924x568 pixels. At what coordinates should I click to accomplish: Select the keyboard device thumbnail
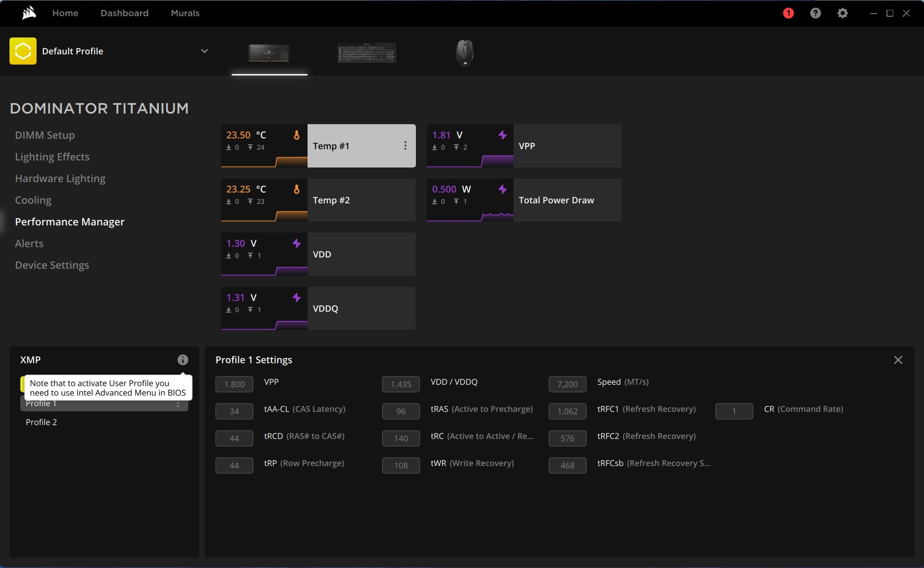pyautogui.click(x=367, y=53)
